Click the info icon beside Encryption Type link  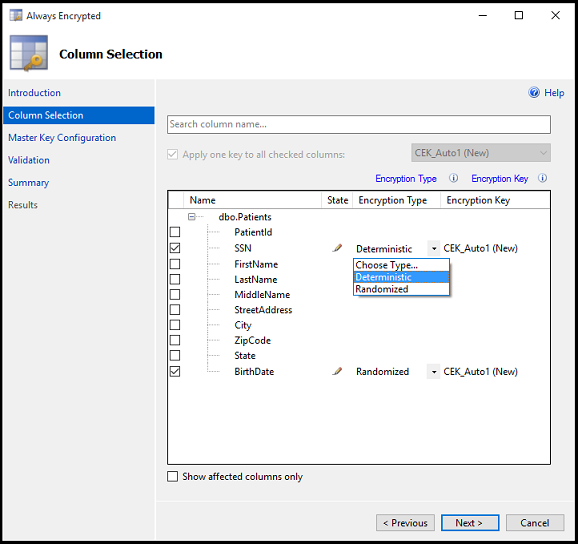(453, 178)
